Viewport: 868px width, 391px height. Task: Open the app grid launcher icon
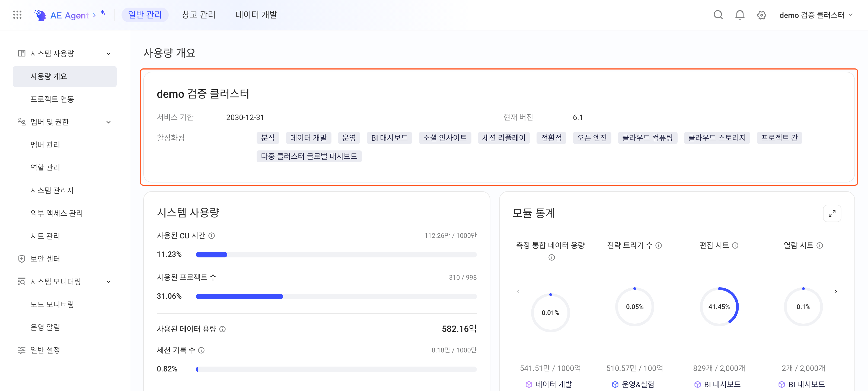point(17,15)
